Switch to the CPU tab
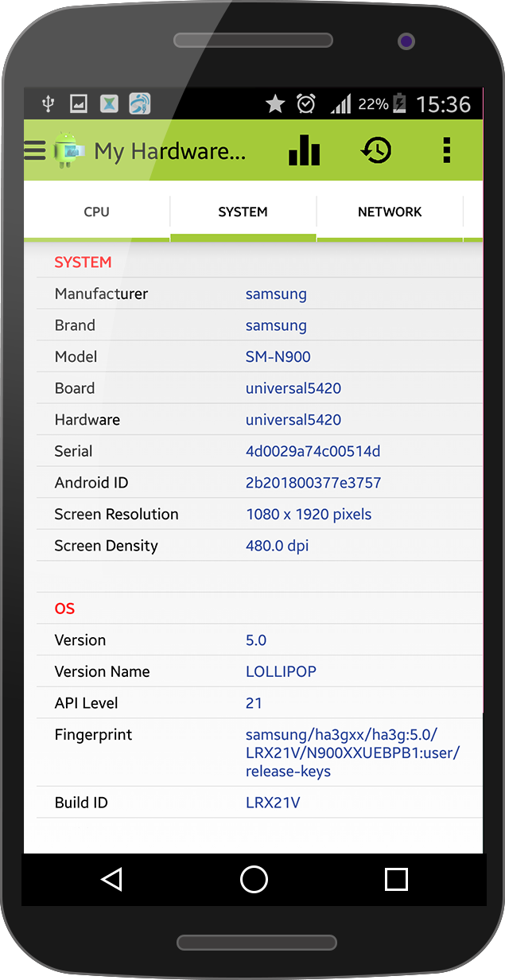505x980 pixels. (x=97, y=212)
